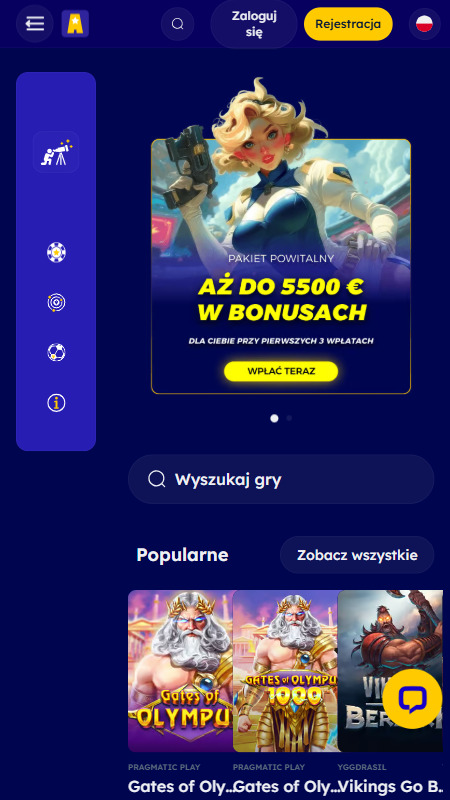
Task: Click the Wpłać teraz deposit button
Action: click(281, 371)
